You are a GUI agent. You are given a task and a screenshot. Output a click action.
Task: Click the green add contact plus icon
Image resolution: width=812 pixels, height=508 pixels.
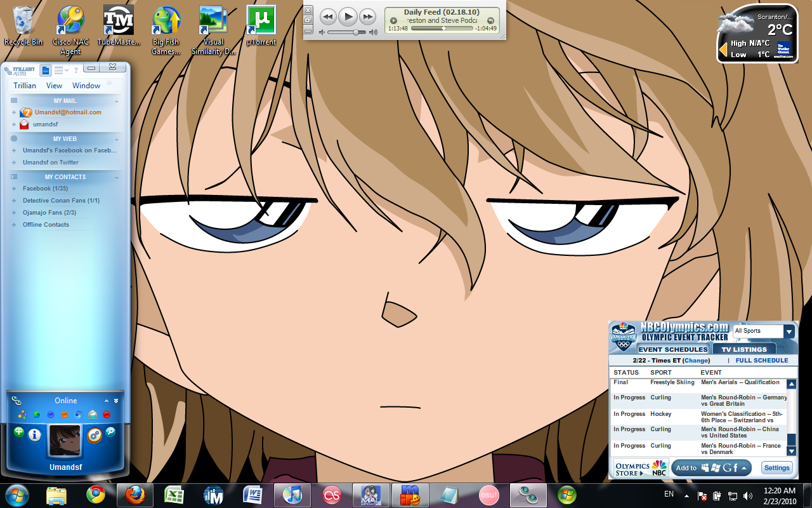coord(19,432)
